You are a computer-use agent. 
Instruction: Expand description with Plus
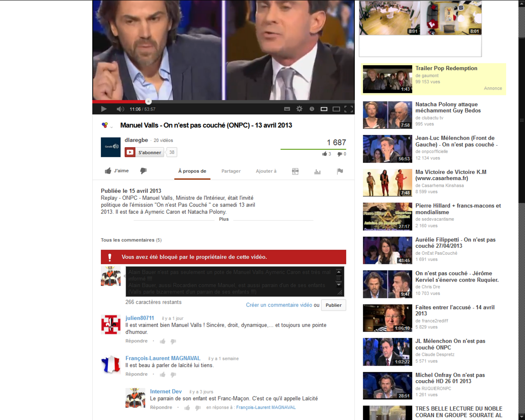point(224,219)
